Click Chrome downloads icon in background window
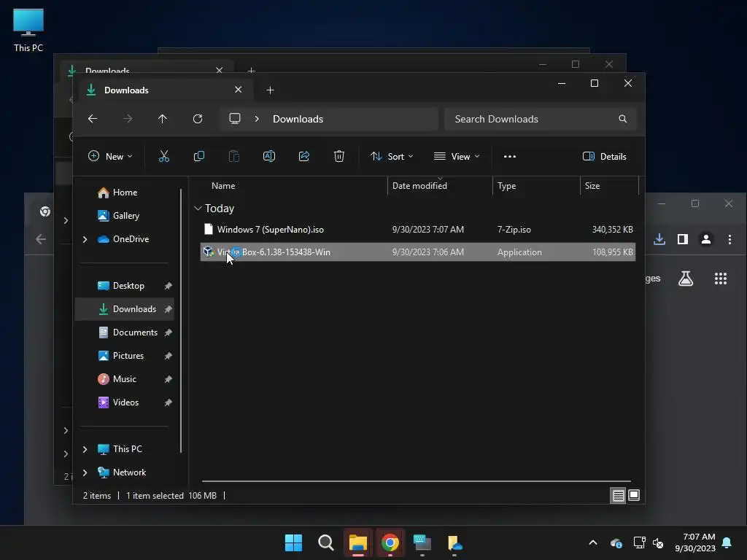The width and height of the screenshot is (747, 560). (659, 239)
